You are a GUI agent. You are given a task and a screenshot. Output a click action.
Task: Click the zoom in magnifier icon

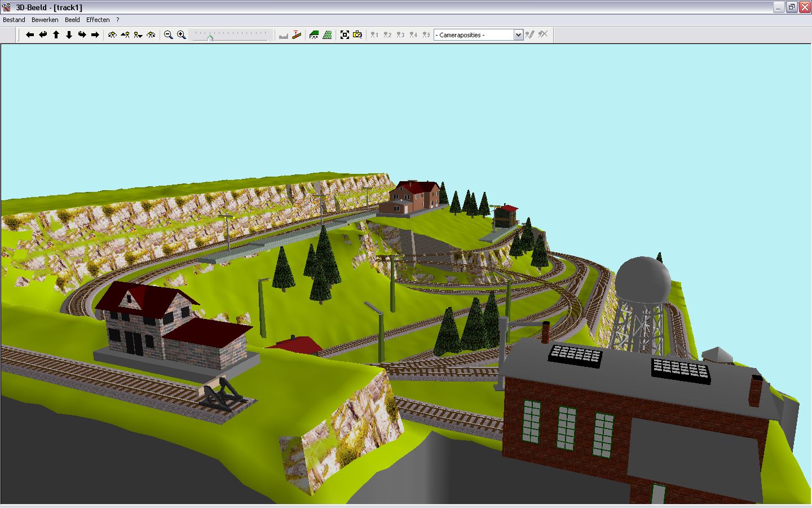(181, 35)
